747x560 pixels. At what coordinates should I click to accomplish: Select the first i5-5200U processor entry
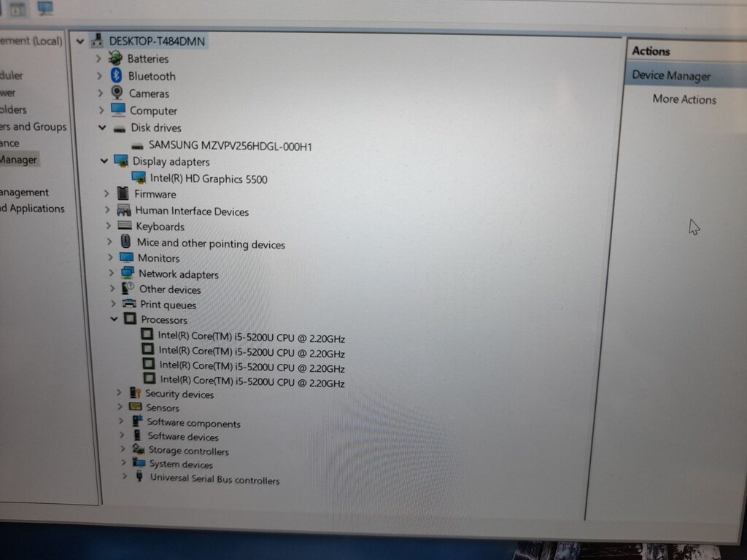[251, 337]
